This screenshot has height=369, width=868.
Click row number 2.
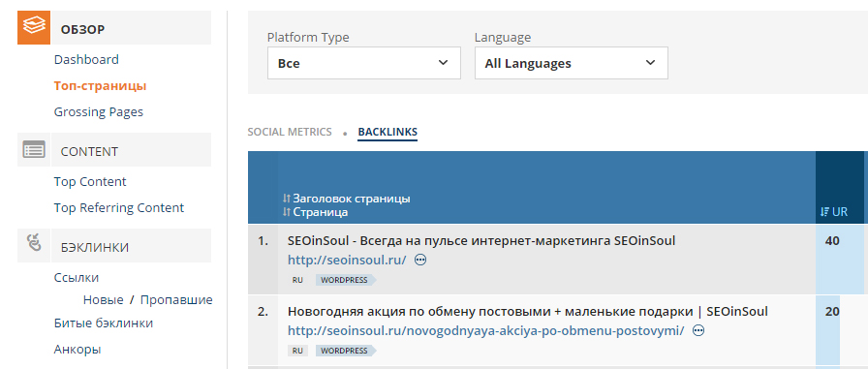pos(263,312)
